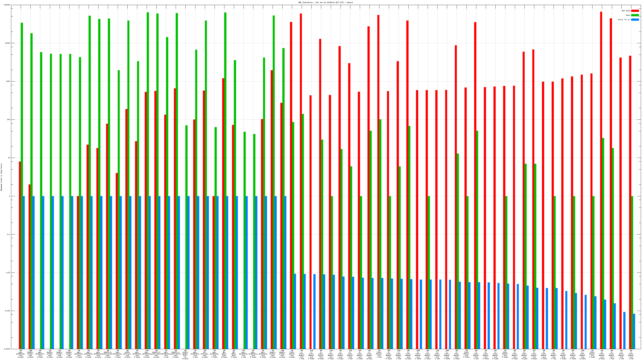644x362 pixels.
Task: Click the 0.1 y-axis tick label
Action: point(8,234)
